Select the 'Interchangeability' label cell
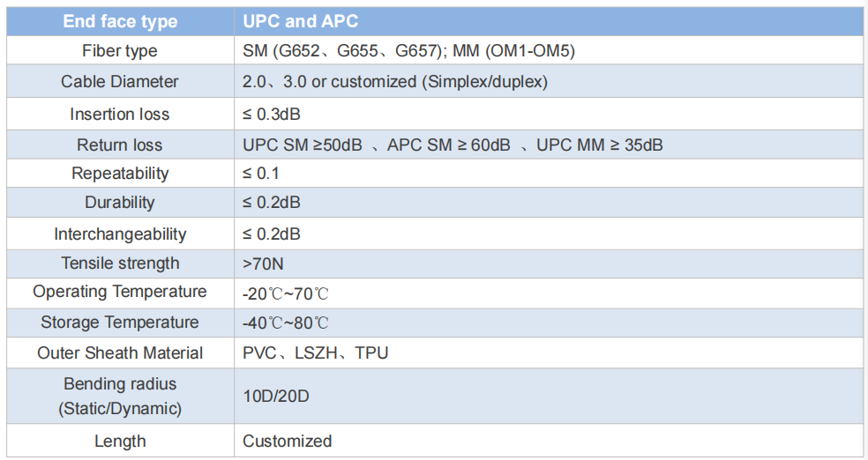 pos(120,234)
